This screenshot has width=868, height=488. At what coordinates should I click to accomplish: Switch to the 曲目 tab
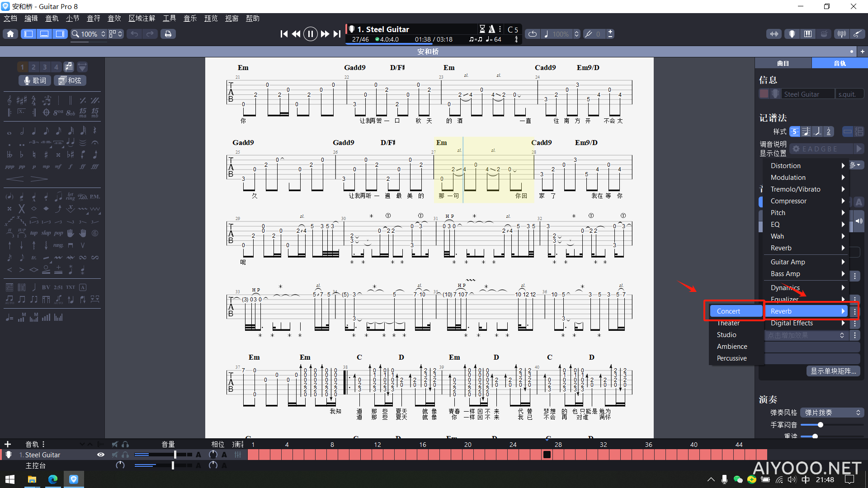coord(783,63)
